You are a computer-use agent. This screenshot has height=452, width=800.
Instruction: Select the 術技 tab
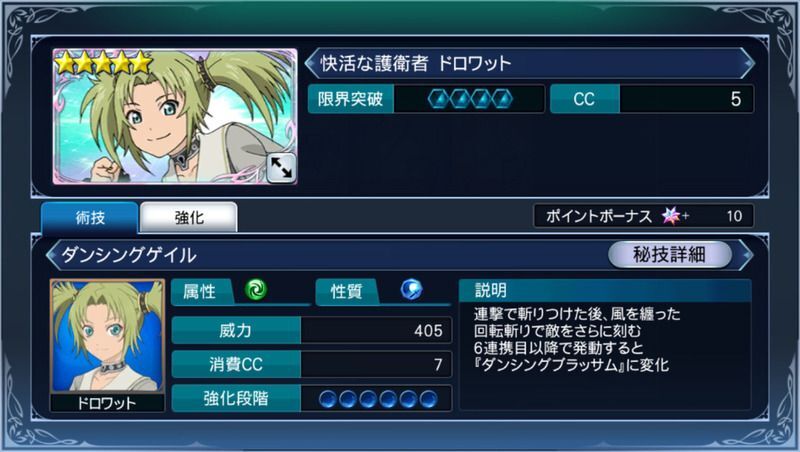[90, 217]
